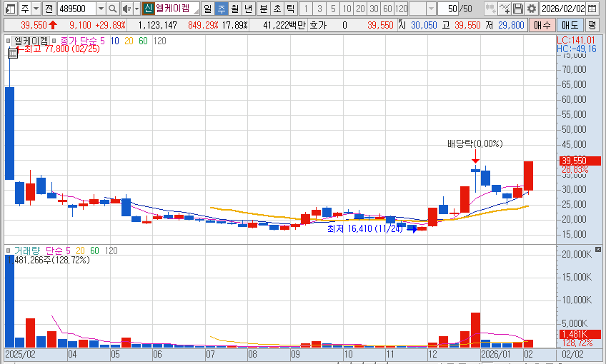Click the 최저 16,410 (11/24) annotation
This screenshot has height=364, width=606.
[x=365, y=229]
